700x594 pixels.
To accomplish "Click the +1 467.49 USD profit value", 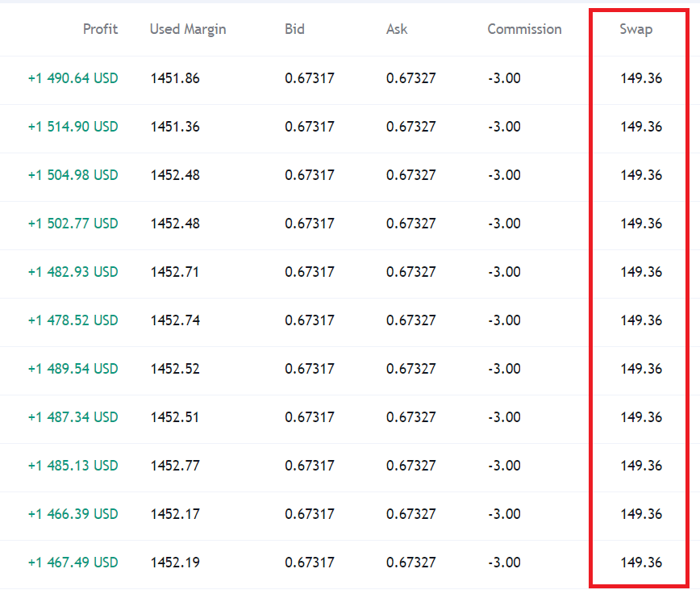I will pyautogui.click(x=73, y=563).
